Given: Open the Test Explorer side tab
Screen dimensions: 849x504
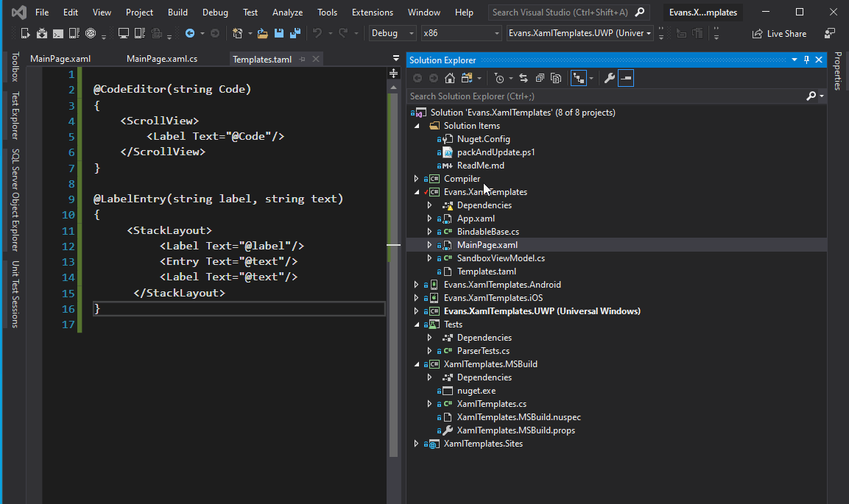Looking at the screenshot, I should coord(15,116).
